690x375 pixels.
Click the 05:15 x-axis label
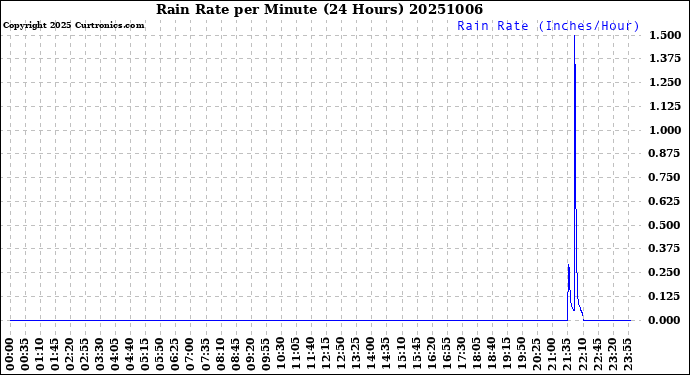tap(145, 355)
